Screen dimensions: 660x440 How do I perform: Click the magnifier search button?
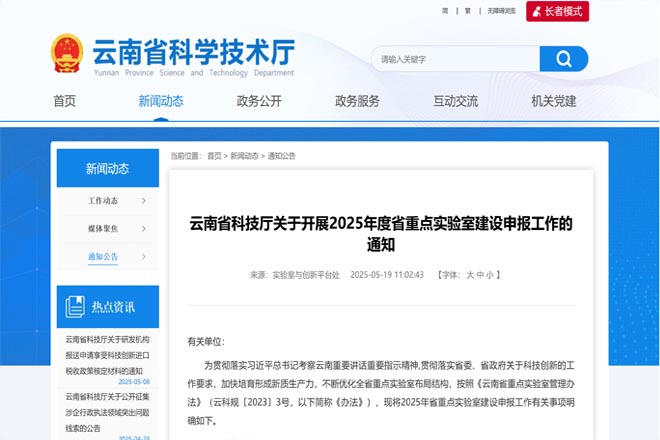pos(564,59)
